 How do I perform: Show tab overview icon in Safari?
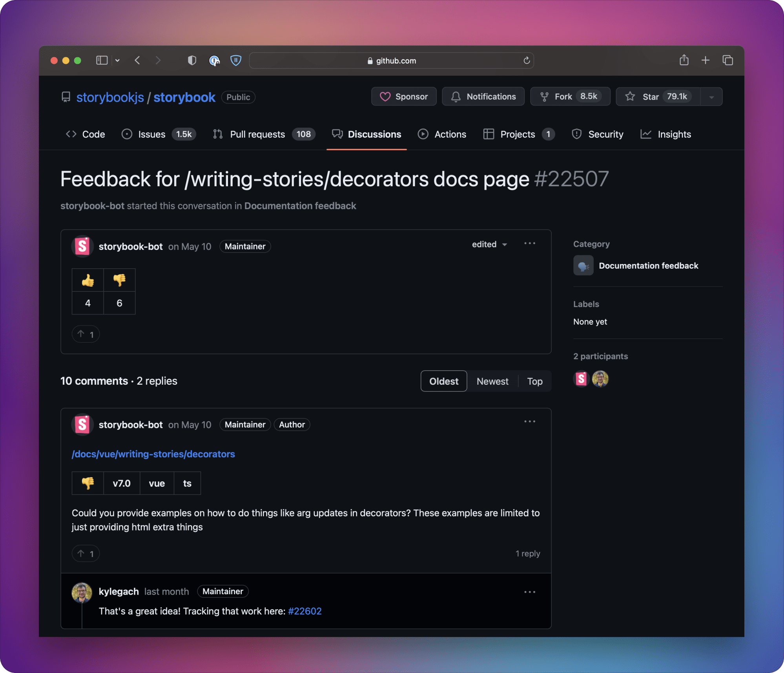727,60
